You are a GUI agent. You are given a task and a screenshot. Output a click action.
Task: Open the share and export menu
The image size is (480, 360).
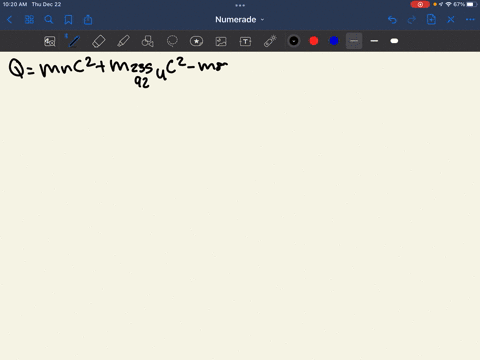click(x=88, y=20)
